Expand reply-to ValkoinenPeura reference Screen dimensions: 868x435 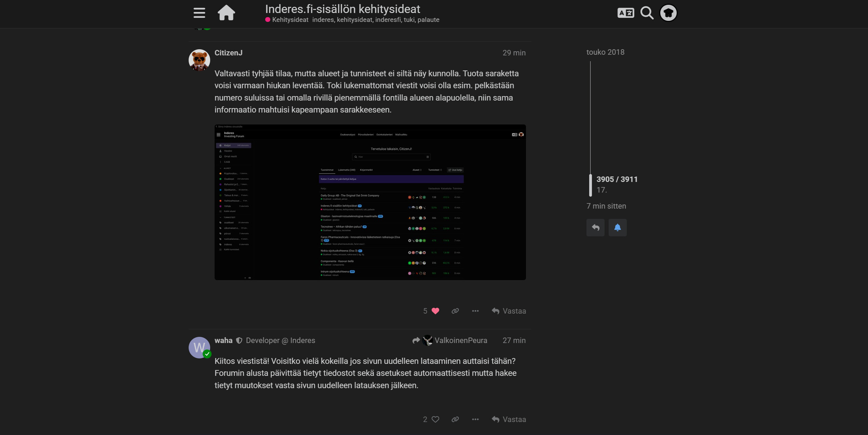click(450, 340)
